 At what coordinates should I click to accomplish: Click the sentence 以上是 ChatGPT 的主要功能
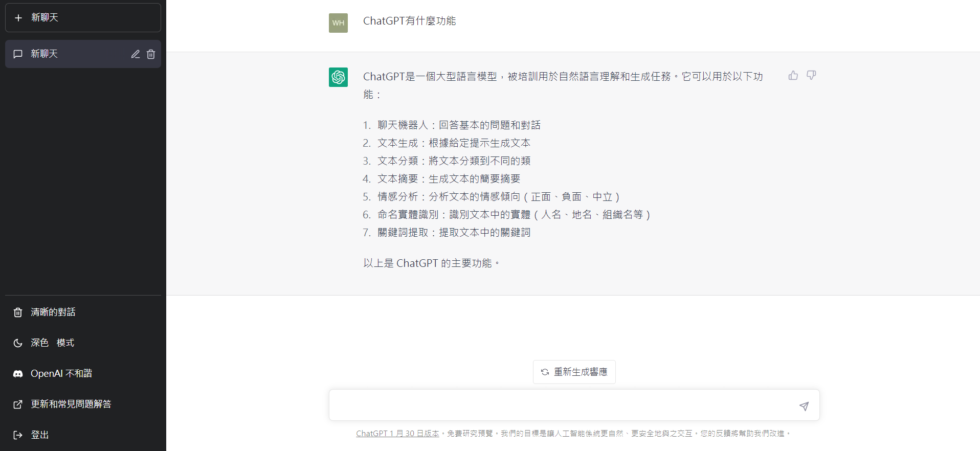tap(431, 263)
